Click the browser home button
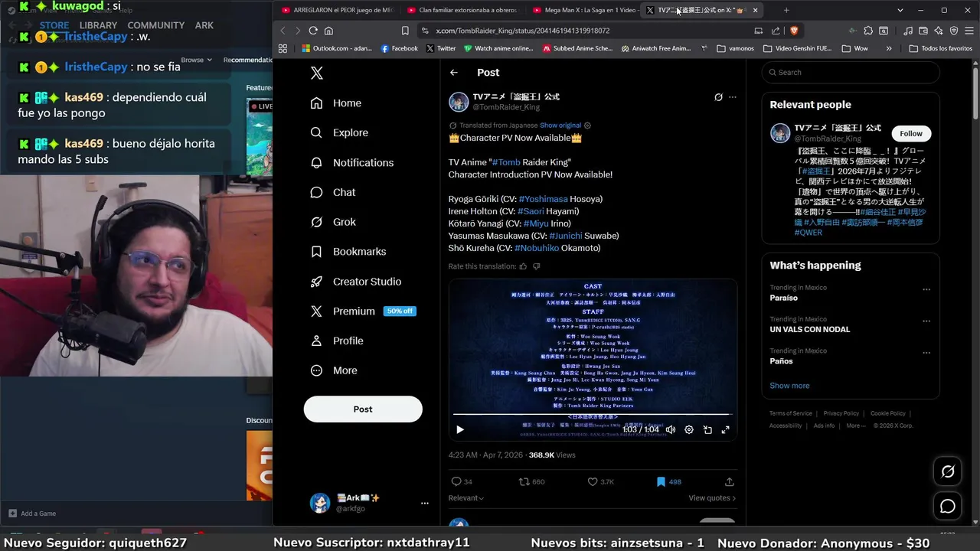The width and height of the screenshot is (980, 551). click(x=328, y=31)
